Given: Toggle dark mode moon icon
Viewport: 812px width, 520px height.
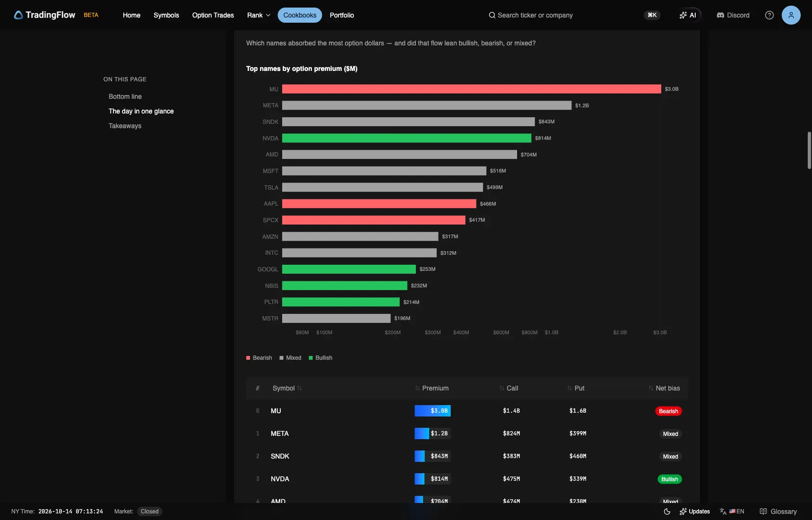Looking at the screenshot, I should pyautogui.click(x=667, y=511).
